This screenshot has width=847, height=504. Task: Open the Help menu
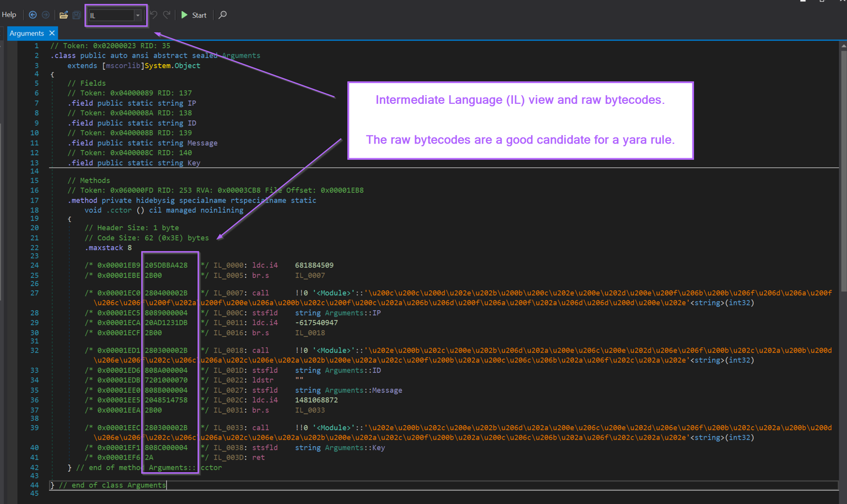tap(9, 14)
